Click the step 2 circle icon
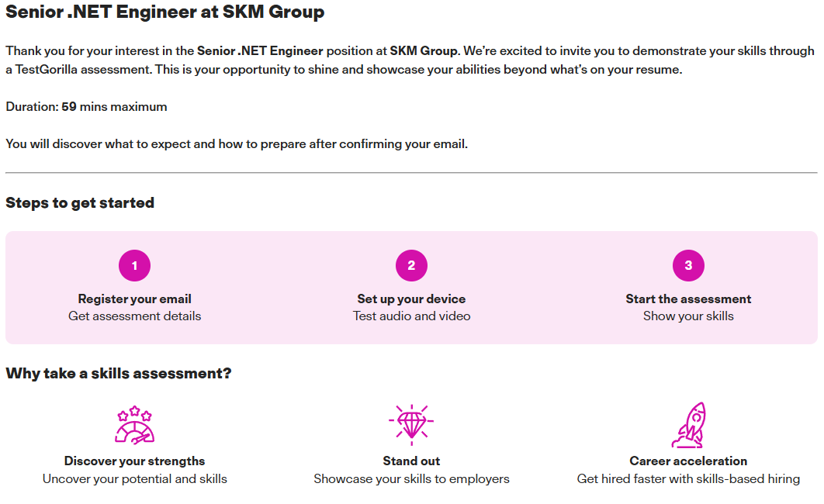Viewport: 824px width, 504px height. tap(411, 265)
